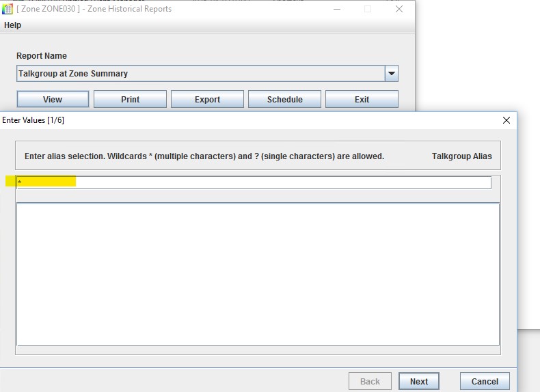The height and width of the screenshot is (392, 540).
Task: Close the Enter Values dialog window
Action: tap(507, 120)
